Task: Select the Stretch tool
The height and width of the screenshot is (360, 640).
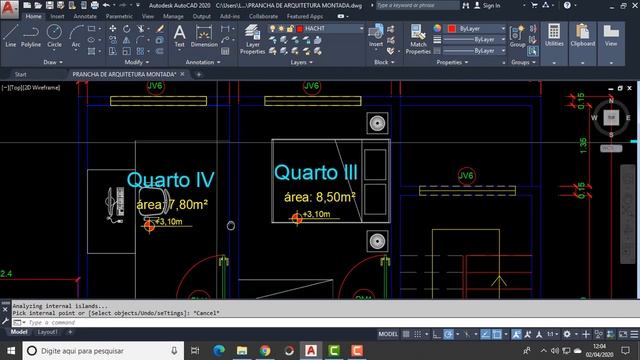Action: [x=113, y=51]
